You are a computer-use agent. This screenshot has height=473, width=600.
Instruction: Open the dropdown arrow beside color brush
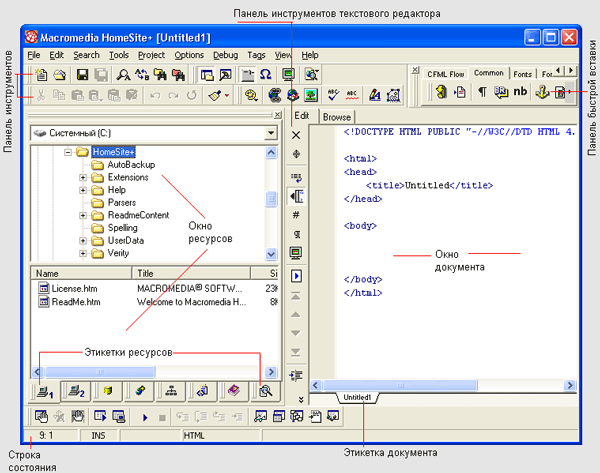(227, 95)
